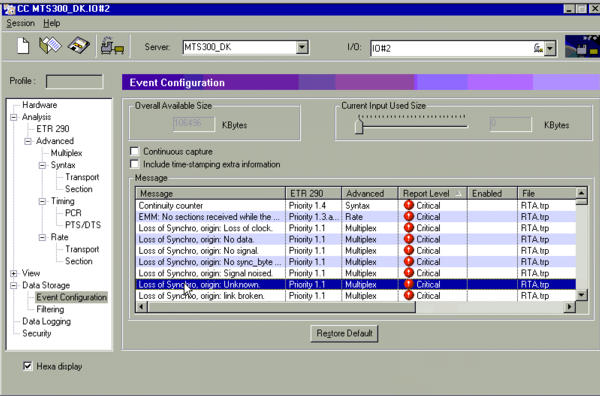Image resolution: width=600 pixels, height=396 pixels.
Task: Select 'Loss of Synchro, origin: link broken' row
Action: (x=356, y=296)
